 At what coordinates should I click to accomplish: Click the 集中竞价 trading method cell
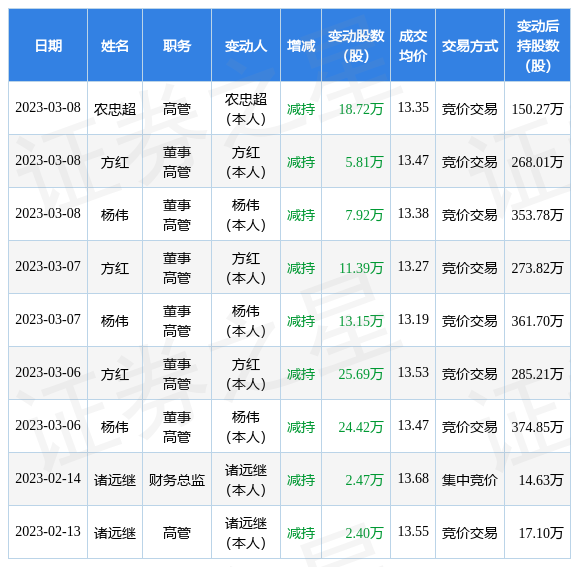coord(470,480)
